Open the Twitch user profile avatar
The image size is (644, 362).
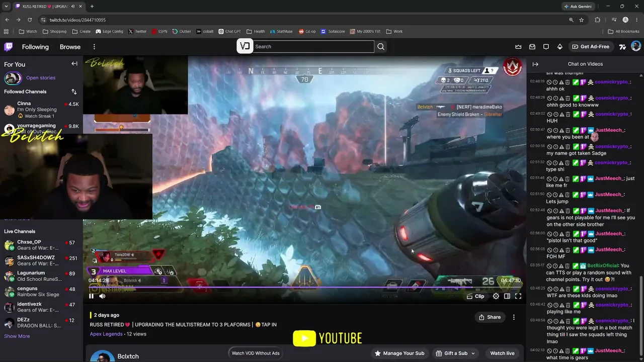point(636,46)
